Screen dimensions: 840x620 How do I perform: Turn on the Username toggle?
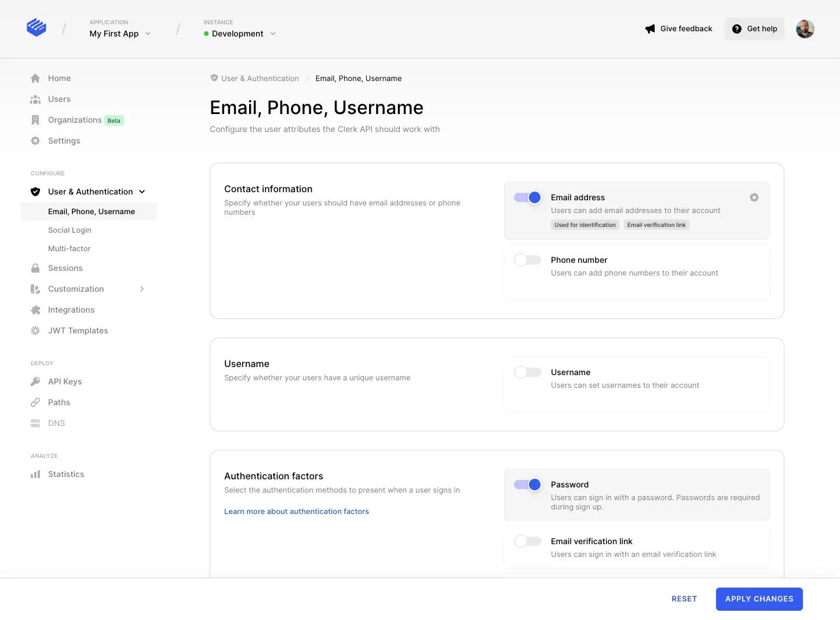tap(527, 372)
